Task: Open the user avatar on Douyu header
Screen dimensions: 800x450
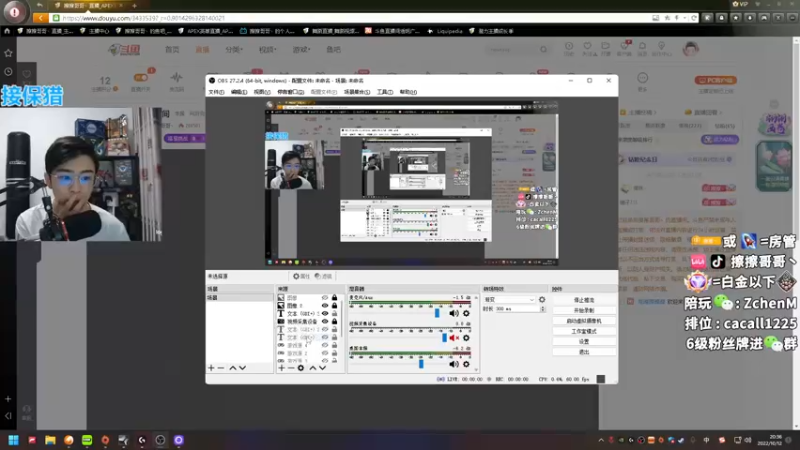Action: point(691,49)
